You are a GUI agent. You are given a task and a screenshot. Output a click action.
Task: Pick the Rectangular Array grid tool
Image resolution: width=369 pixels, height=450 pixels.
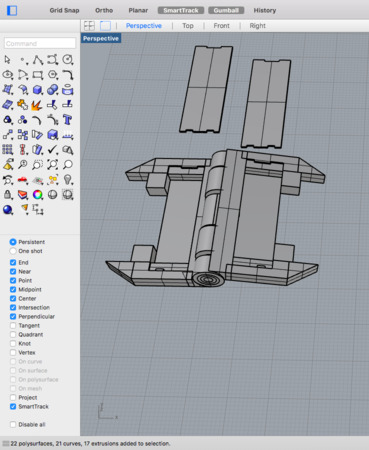tap(7, 150)
